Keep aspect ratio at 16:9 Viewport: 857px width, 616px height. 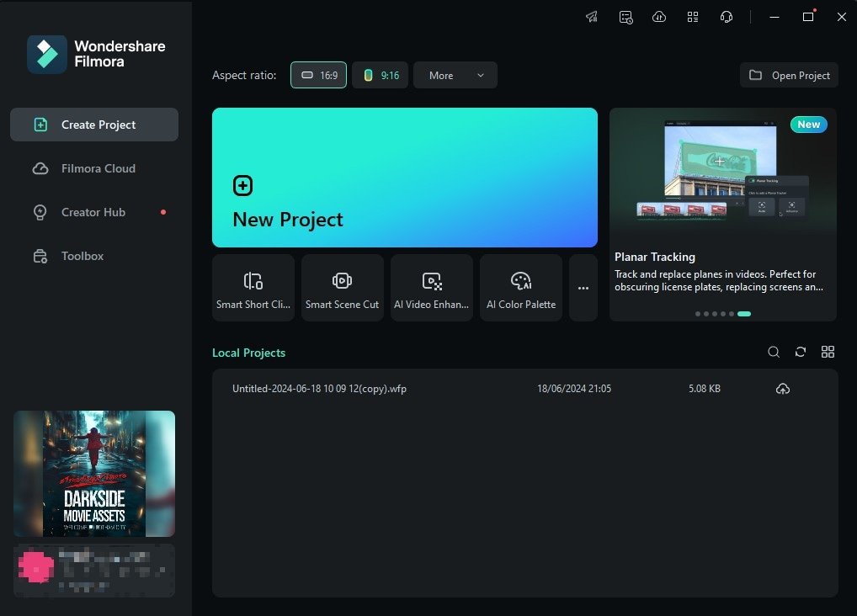(x=318, y=75)
